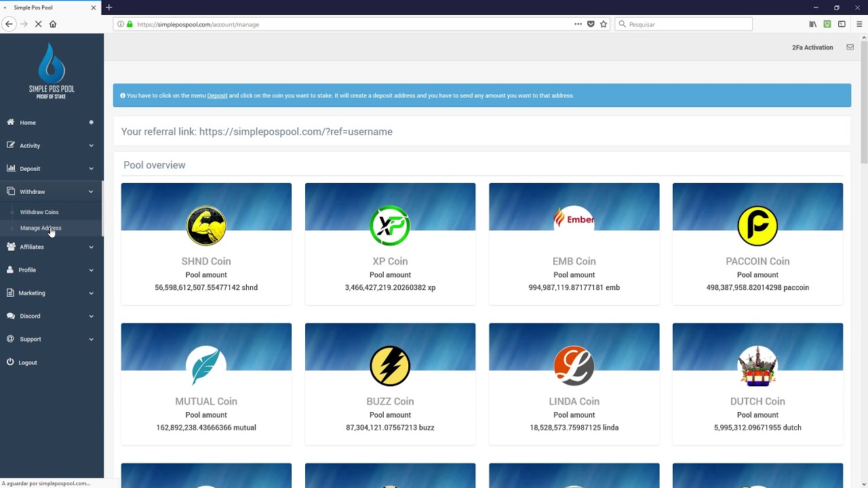The height and width of the screenshot is (488, 868).
Task: Stop page loading with X button
Action: click(38, 24)
